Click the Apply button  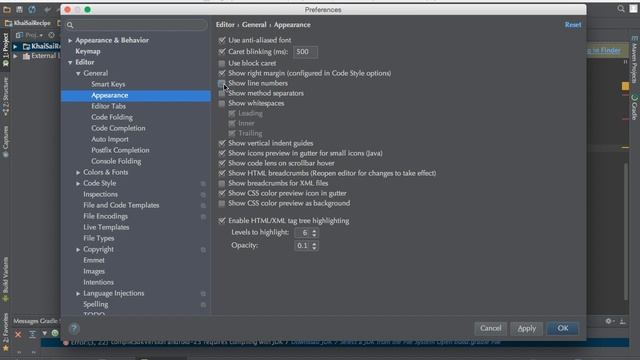pos(527,329)
